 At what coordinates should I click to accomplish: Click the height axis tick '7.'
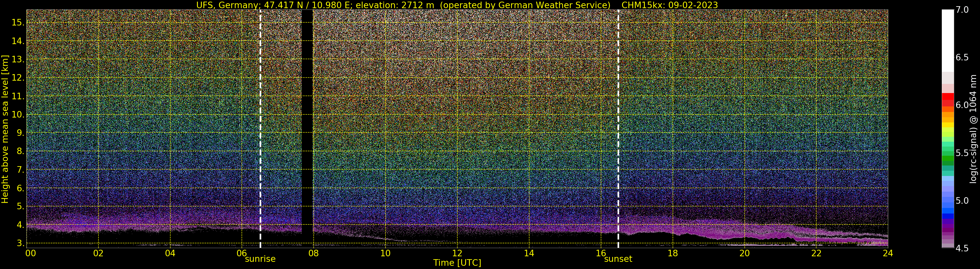click(x=20, y=170)
